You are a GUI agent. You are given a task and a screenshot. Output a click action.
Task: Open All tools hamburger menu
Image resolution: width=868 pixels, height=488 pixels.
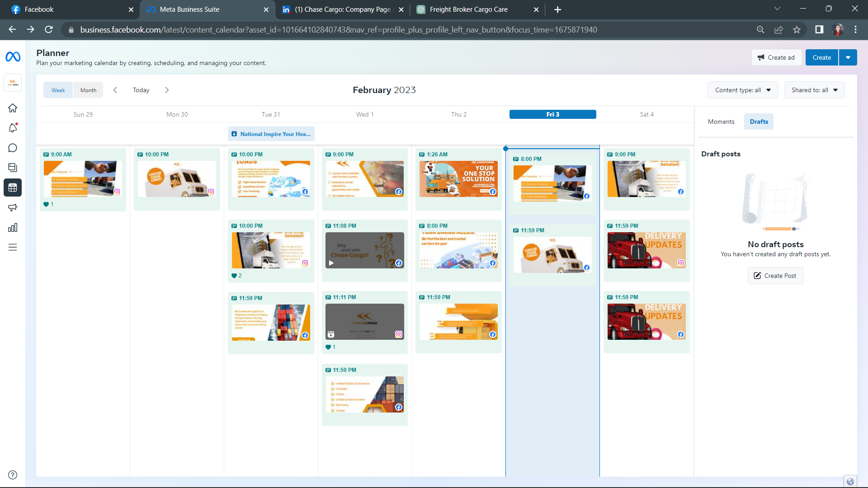(x=13, y=247)
